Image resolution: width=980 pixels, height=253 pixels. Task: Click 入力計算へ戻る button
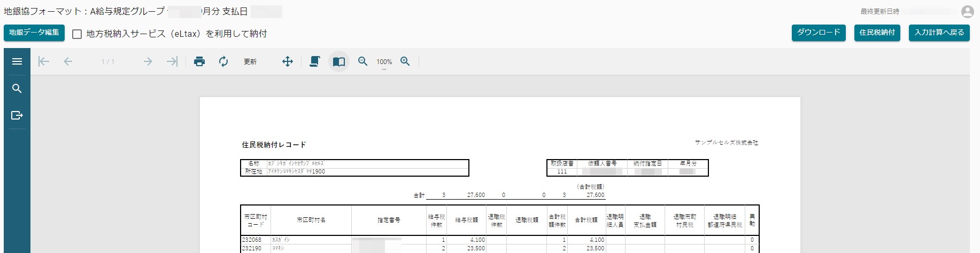tap(939, 33)
